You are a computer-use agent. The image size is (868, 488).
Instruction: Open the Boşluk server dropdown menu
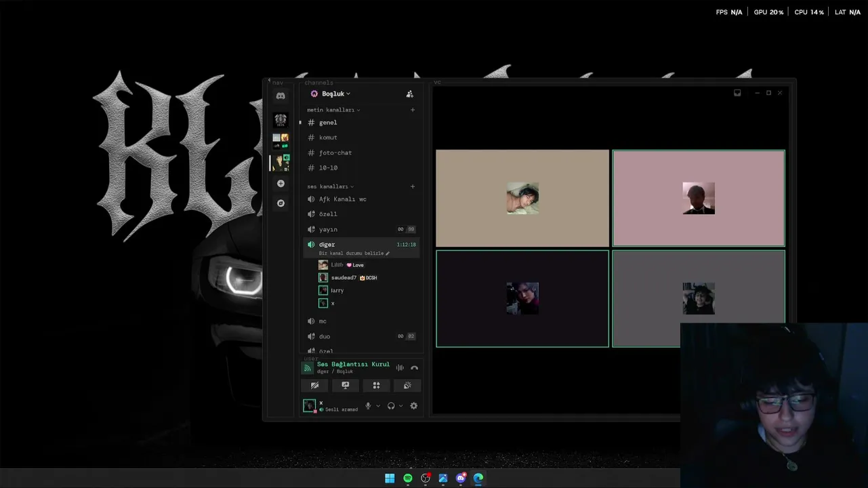pyautogui.click(x=336, y=94)
